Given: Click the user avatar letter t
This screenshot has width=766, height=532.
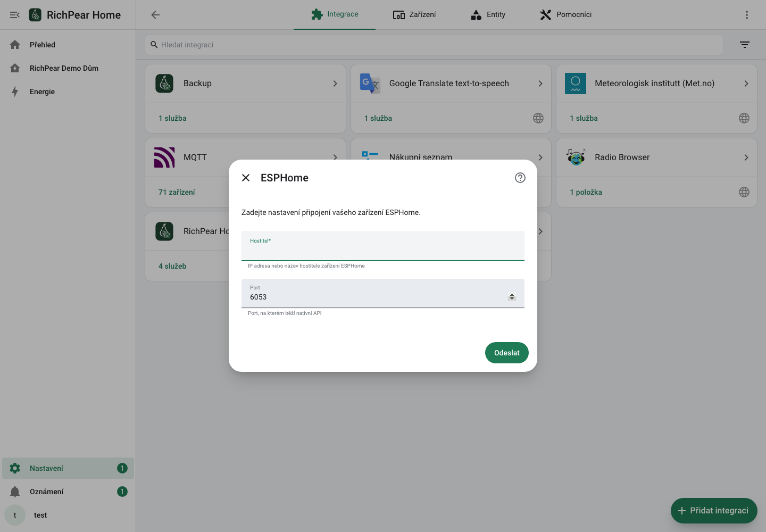Looking at the screenshot, I should coord(15,515).
